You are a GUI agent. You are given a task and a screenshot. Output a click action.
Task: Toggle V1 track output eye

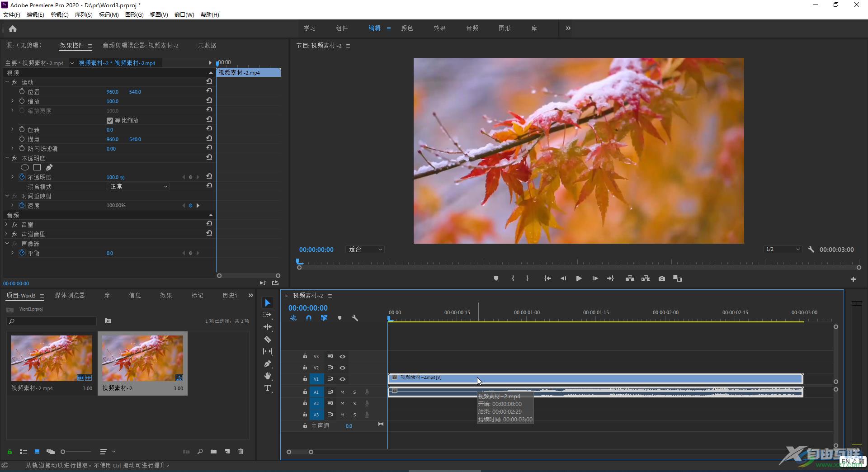point(343,379)
